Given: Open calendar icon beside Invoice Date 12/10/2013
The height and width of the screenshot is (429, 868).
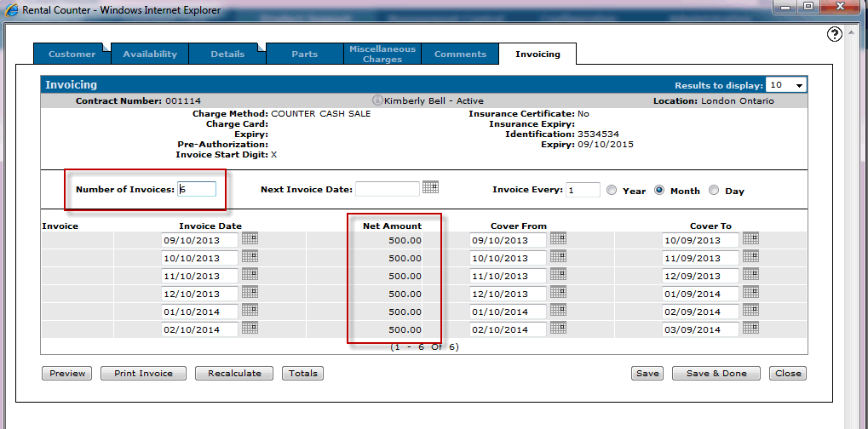Looking at the screenshot, I should click(250, 293).
